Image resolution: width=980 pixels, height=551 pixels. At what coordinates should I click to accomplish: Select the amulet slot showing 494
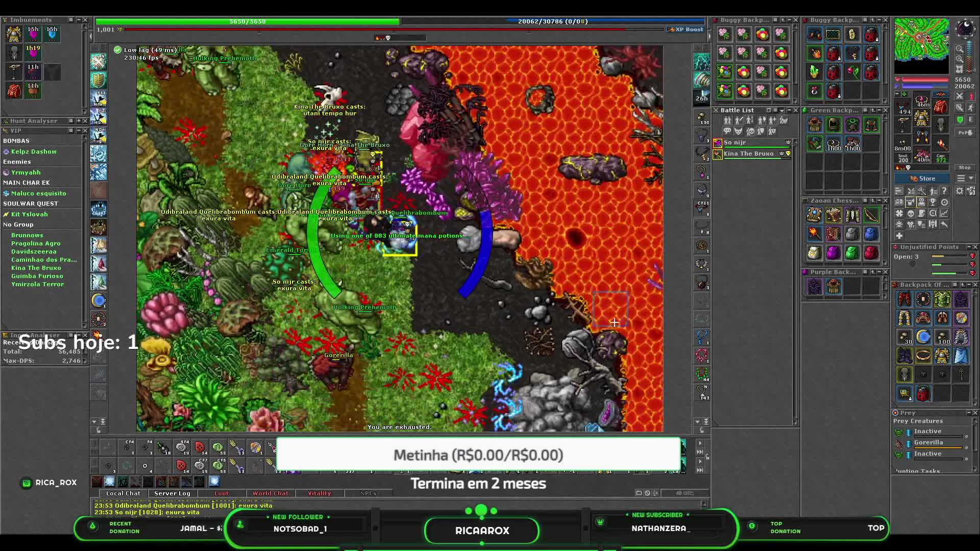903,108
